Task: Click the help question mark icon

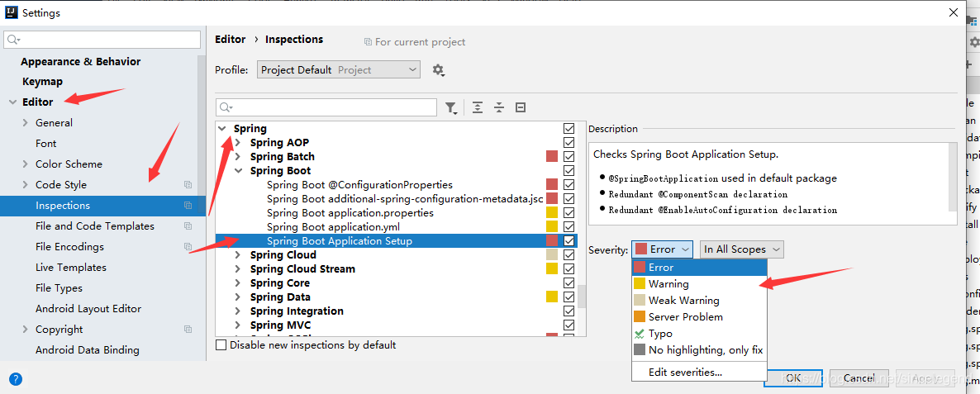Action: [16, 378]
